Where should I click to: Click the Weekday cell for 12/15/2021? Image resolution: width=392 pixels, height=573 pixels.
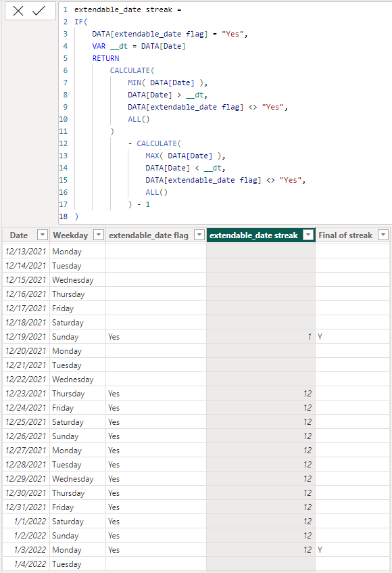77,280
